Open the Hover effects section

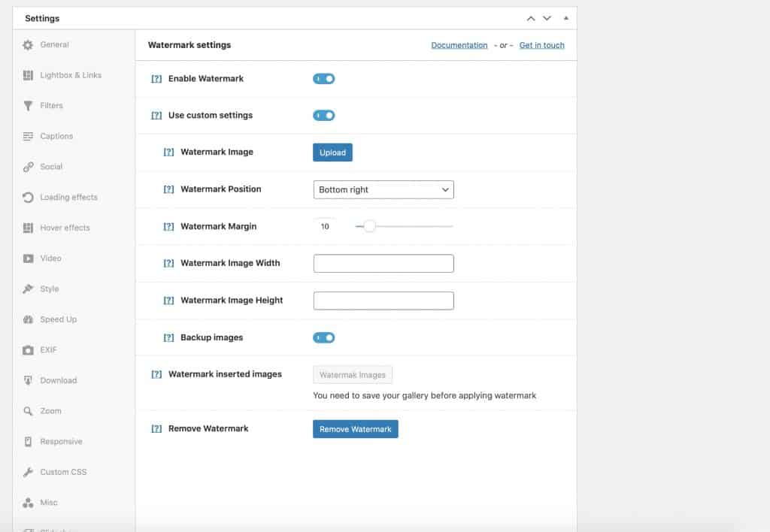point(64,227)
